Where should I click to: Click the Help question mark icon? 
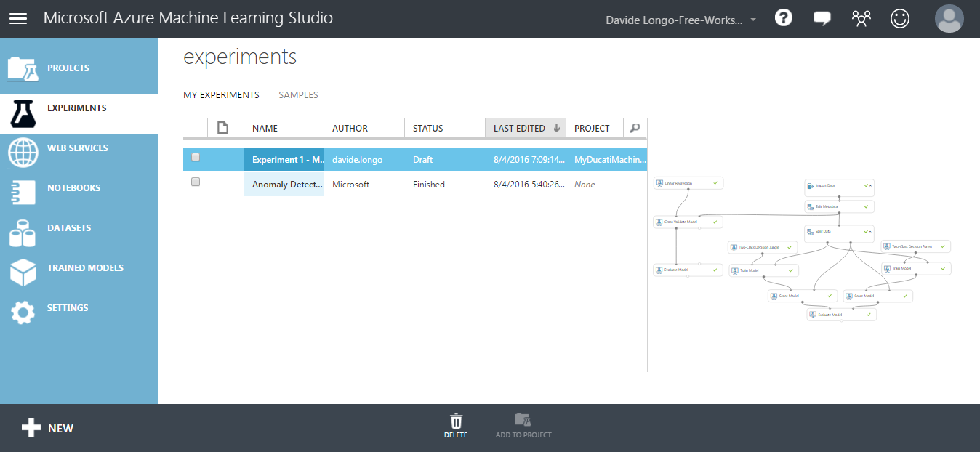[x=783, y=18]
